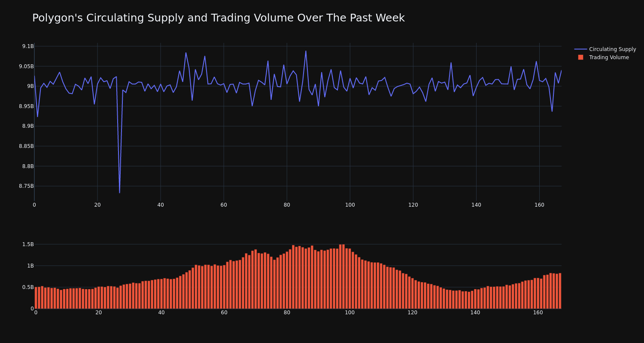Click the tallest volume bar near hour 98

343,277
